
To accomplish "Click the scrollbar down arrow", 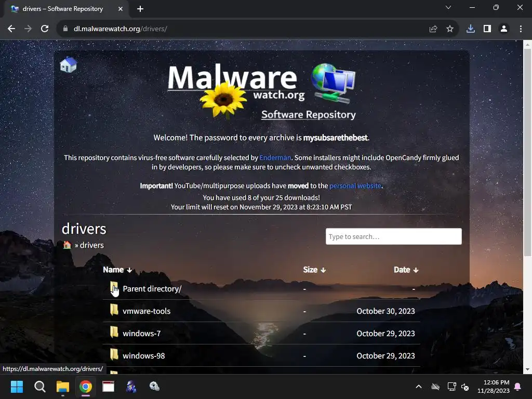I will [x=527, y=369].
